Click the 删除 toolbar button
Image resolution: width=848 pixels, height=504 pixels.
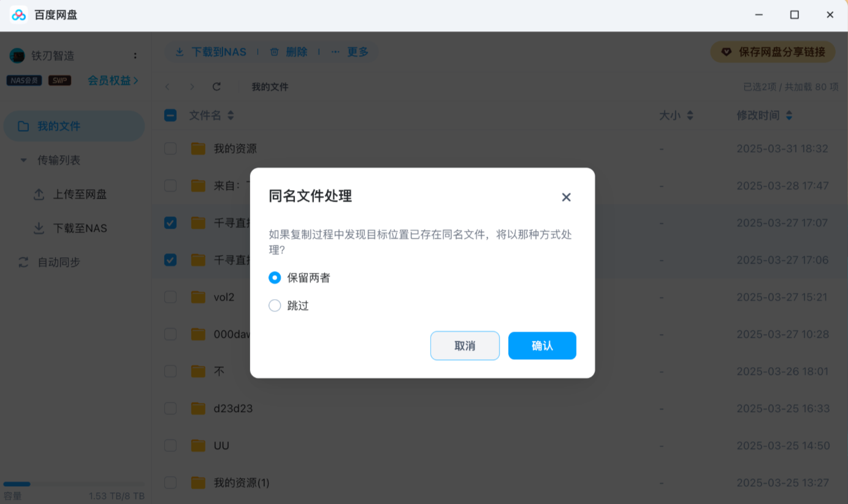click(x=289, y=52)
